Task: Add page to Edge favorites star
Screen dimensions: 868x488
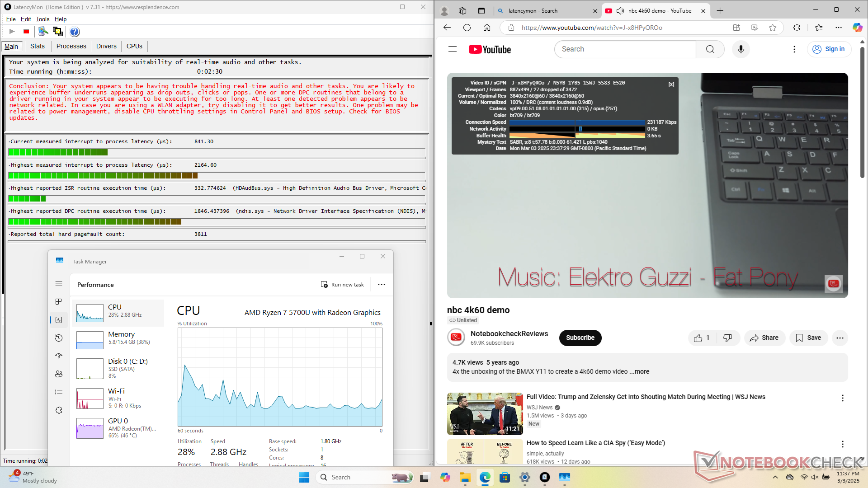Action: point(773,28)
